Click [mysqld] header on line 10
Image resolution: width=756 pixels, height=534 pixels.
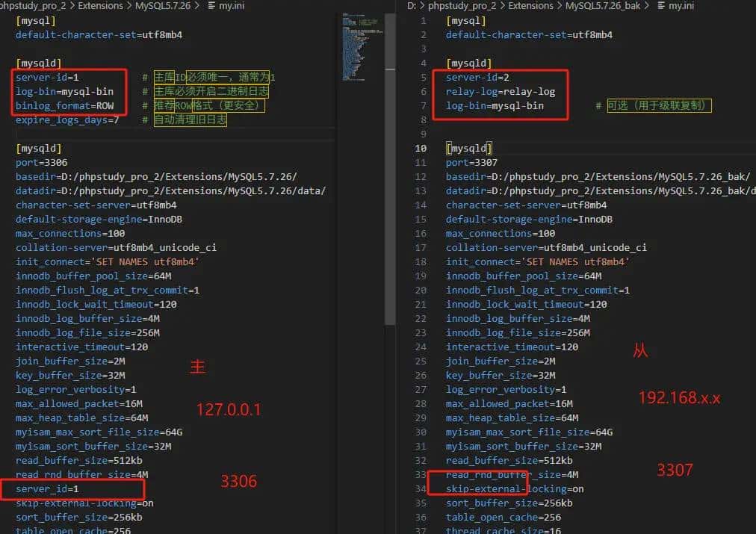(468, 149)
